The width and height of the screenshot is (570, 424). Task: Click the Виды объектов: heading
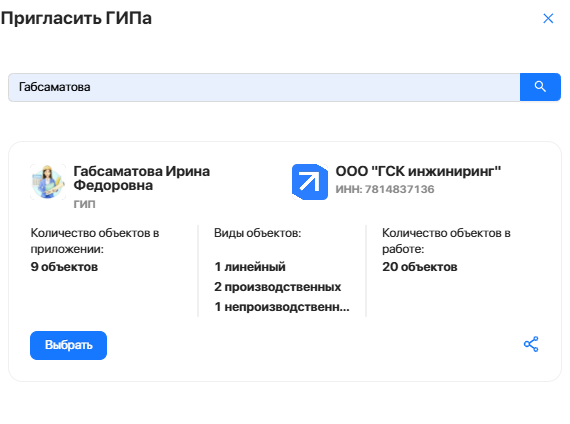click(258, 233)
